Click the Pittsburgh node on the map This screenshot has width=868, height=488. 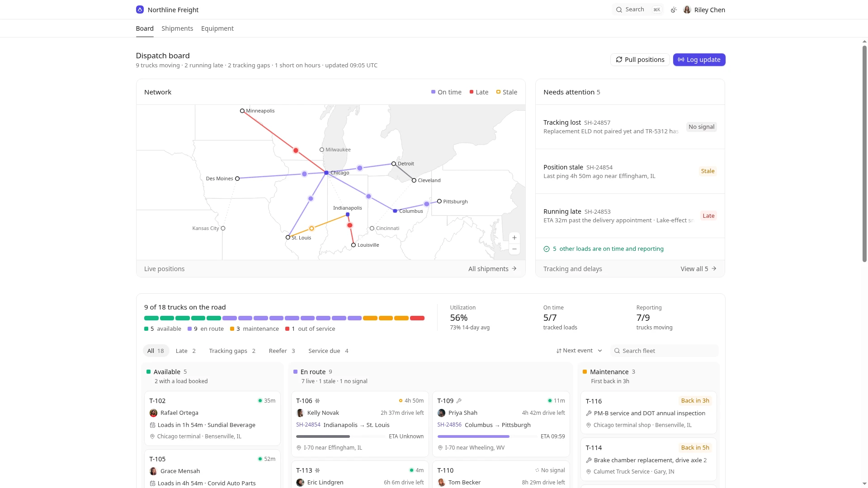pos(439,202)
